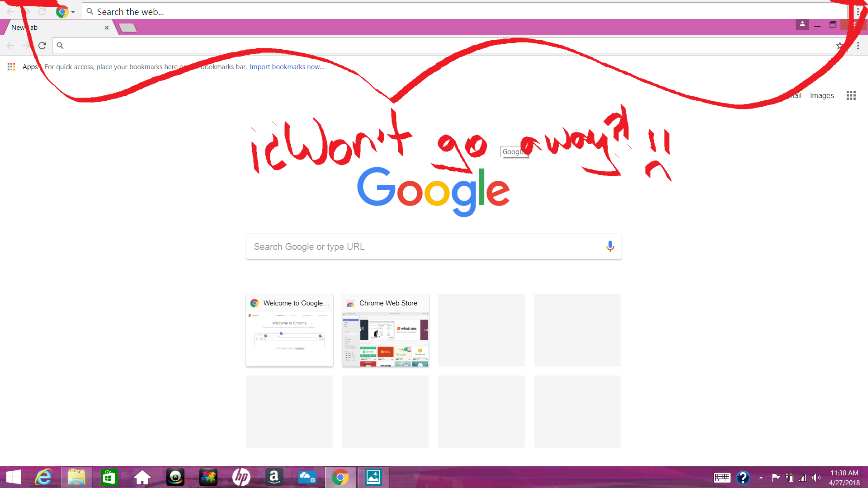Image resolution: width=868 pixels, height=488 pixels.
Task: Open a new tab with the tab button
Action: pyautogui.click(x=128, y=28)
